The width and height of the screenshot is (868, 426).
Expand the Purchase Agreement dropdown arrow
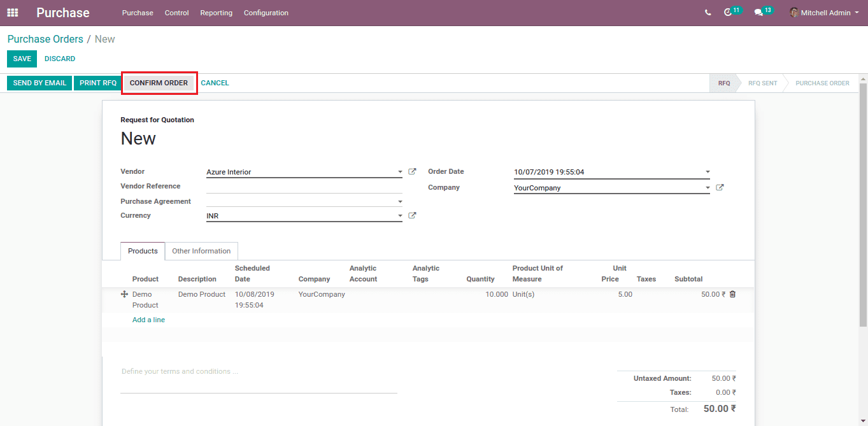(400, 202)
